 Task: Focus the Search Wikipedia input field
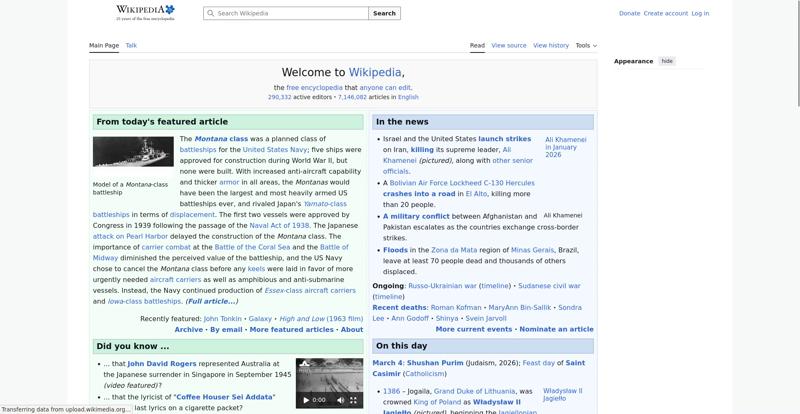pyautogui.click(x=290, y=14)
